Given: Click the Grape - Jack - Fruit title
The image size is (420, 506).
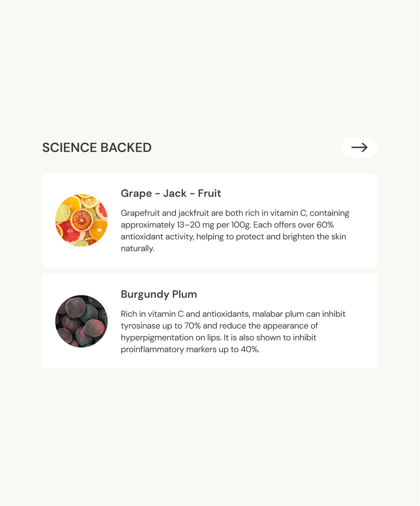Looking at the screenshot, I should (171, 193).
